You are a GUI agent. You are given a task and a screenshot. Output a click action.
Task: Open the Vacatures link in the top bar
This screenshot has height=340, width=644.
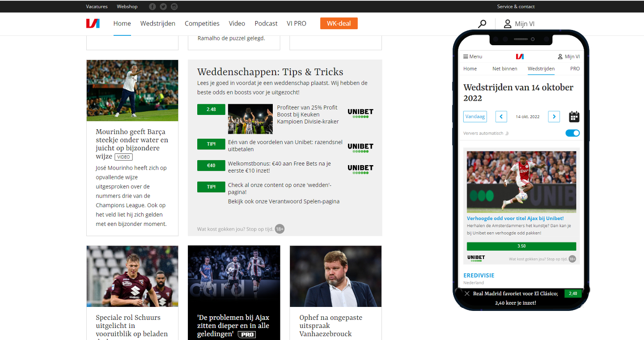pos(97,6)
